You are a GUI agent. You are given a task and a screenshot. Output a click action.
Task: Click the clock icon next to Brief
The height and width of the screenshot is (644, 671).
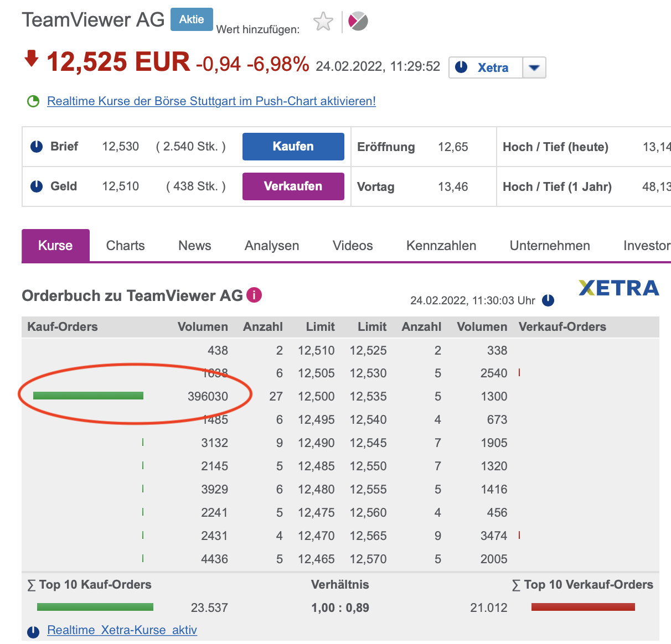(x=37, y=147)
